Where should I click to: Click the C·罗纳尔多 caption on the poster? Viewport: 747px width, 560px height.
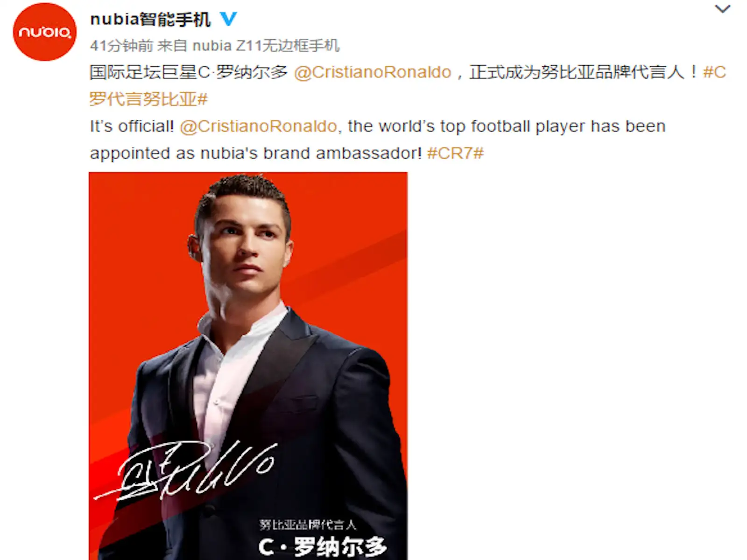point(323,547)
